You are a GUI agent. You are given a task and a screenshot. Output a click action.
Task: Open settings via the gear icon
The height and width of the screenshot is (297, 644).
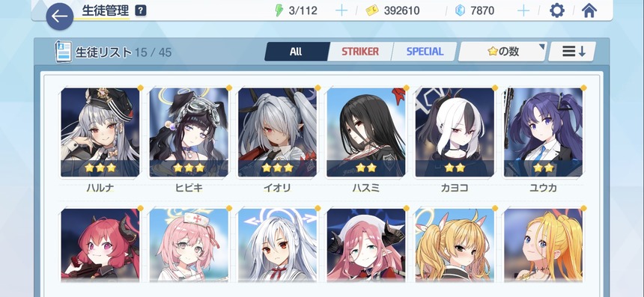pos(557,10)
